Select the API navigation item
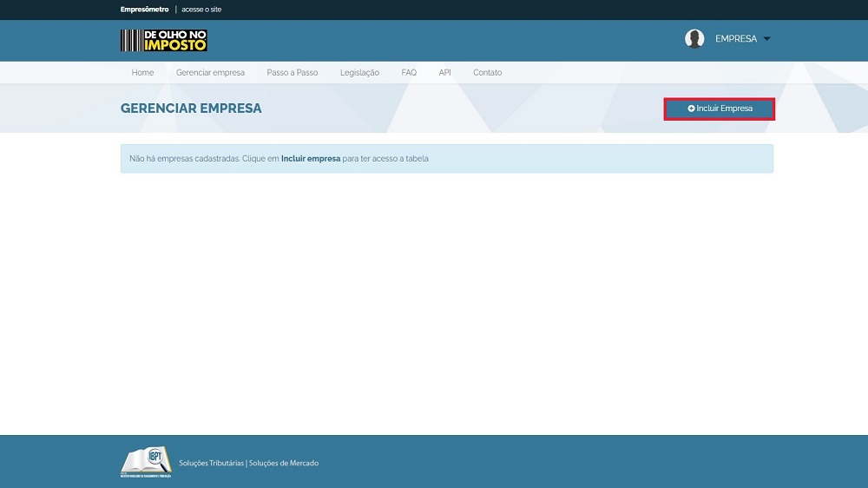The image size is (868, 488). click(x=444, y=73)
